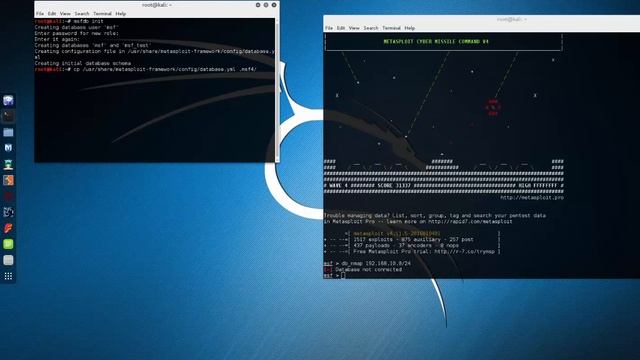Open Edit menu in left terminal

52,13
